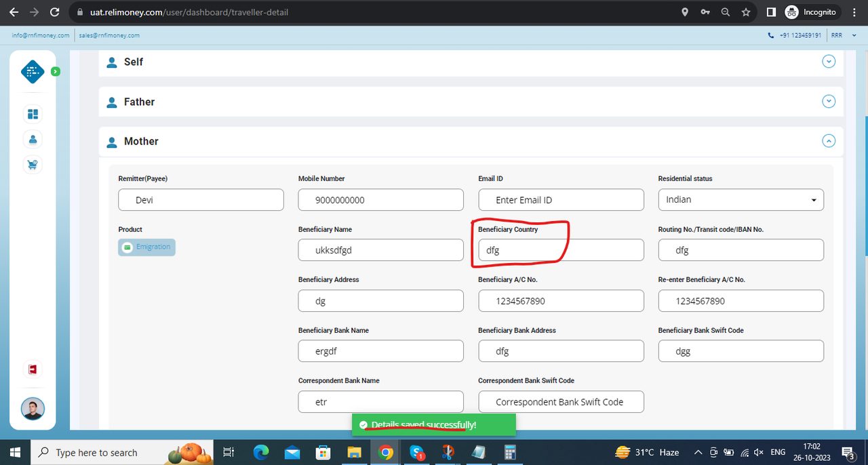Open dashboard grid icon in sidebar
Screen dimensions: 868x465
[33, 114]
